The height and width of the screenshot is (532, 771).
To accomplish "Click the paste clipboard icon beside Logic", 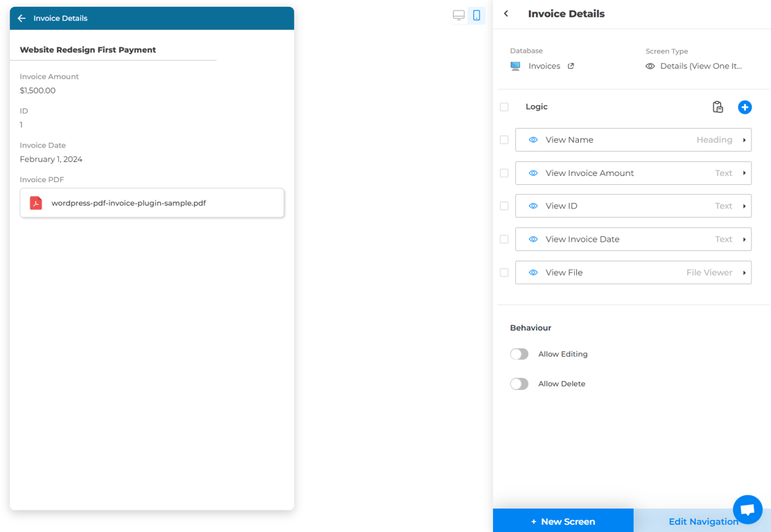I will tap(718, 107).
